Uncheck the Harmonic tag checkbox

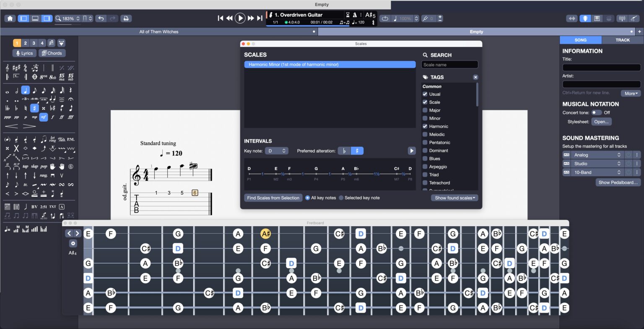click(x=425, y=126)
